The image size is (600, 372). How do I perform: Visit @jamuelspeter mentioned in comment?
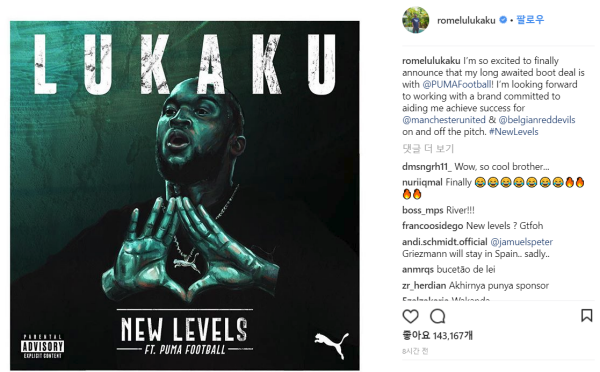[522, 242]
